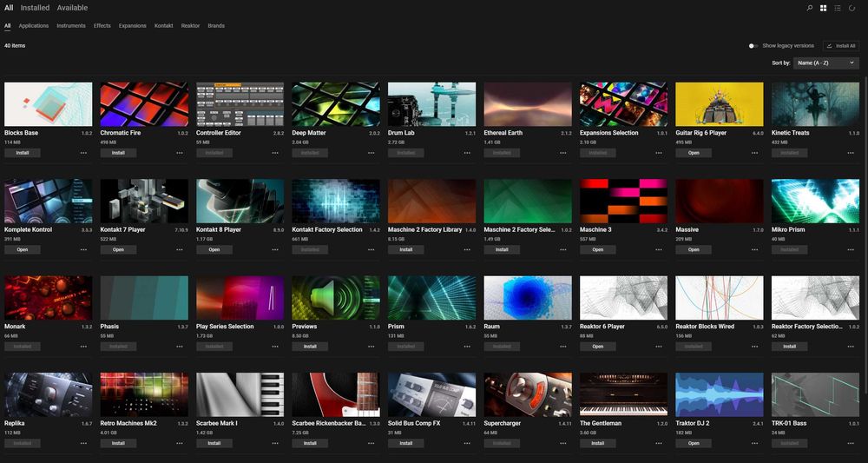Click the Phasis product title

[x=109, y=327]
